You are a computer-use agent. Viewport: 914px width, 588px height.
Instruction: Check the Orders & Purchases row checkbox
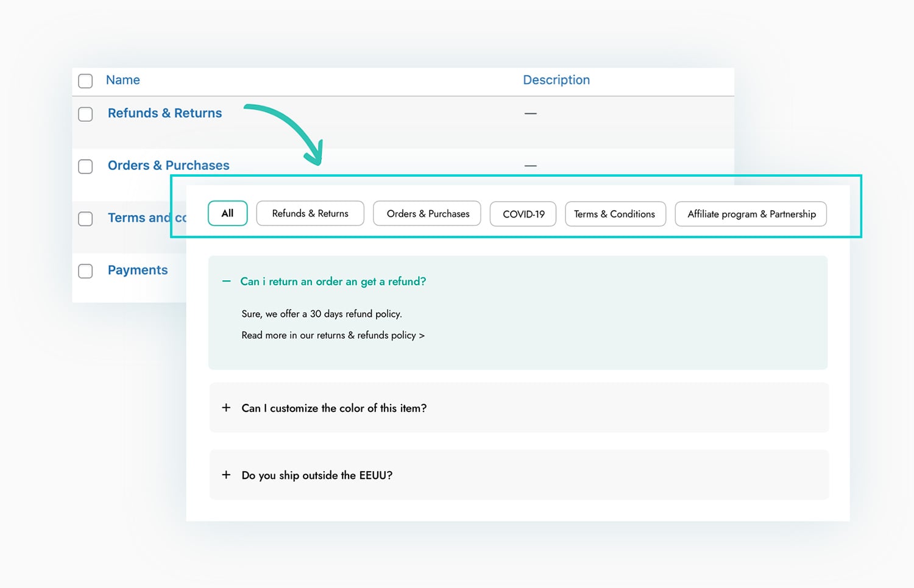pyautogui.click(x=85, y=167)
